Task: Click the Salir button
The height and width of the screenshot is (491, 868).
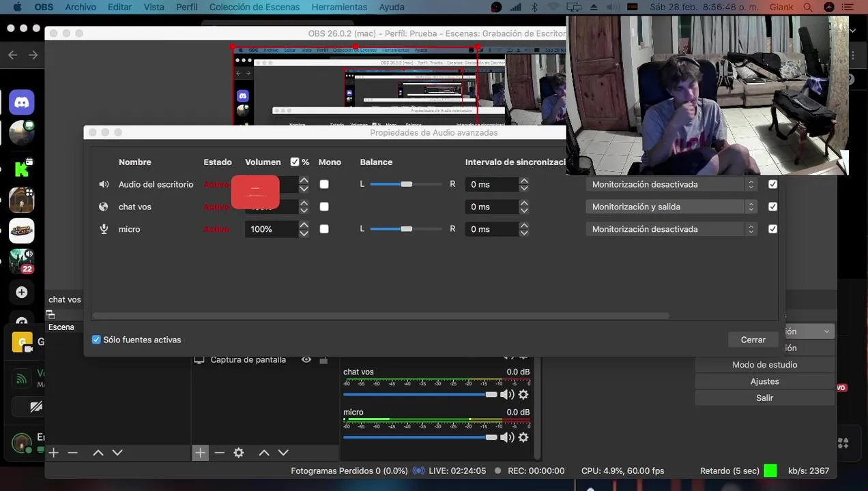Action: (764, 398)
